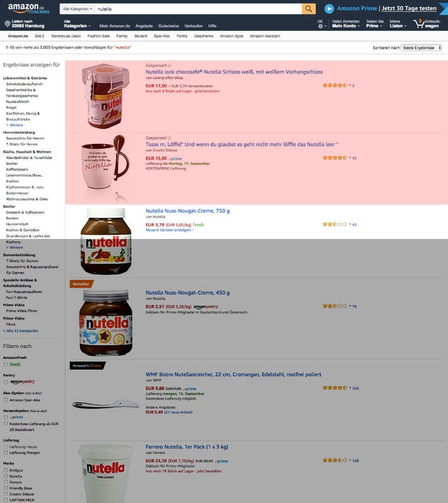This screenshot has width=448, height=503.
Task: Click into the search field containing nutella
Action: point(198,9)
